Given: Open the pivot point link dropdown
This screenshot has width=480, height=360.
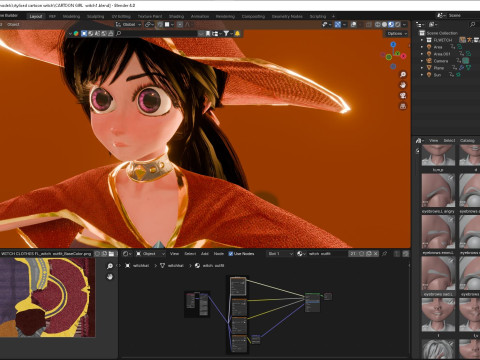Looking at the screenshot, I should point(149,24).
